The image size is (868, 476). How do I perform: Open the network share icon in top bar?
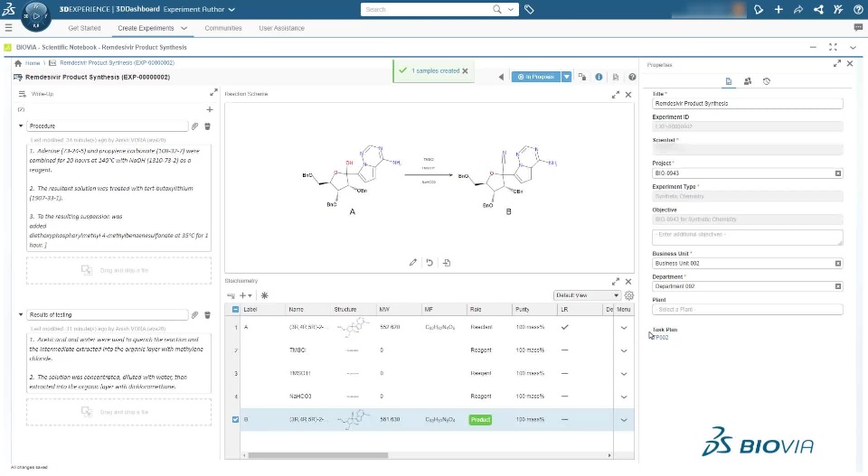click(818, 9)
